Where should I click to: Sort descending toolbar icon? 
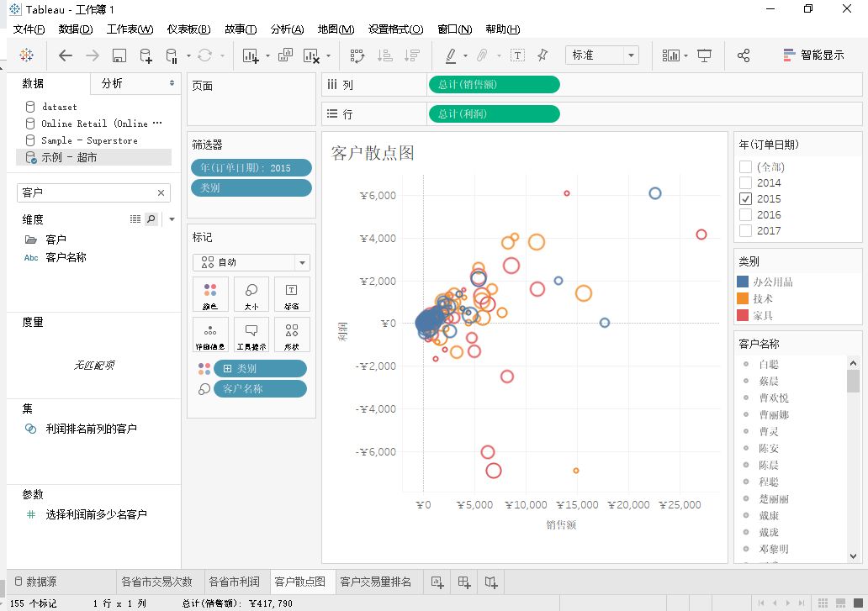412,55
